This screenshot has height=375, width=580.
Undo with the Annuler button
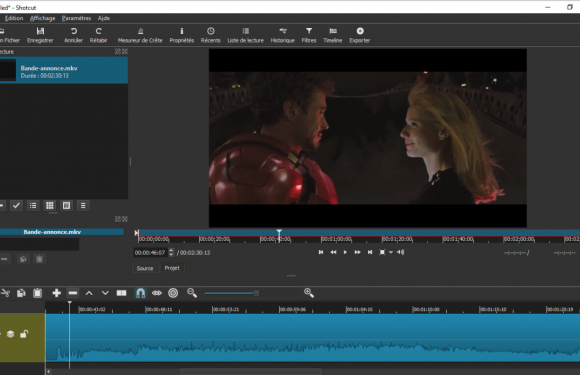73,36
